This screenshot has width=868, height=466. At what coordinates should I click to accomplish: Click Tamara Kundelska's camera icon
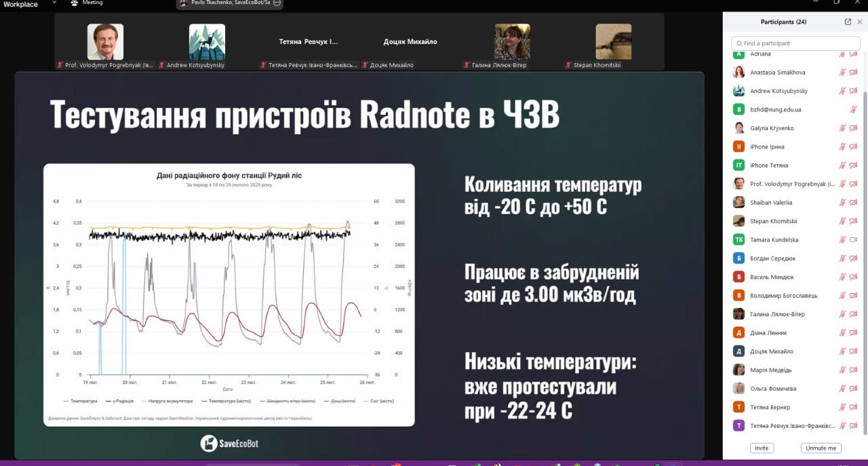(x=854, y=239)
